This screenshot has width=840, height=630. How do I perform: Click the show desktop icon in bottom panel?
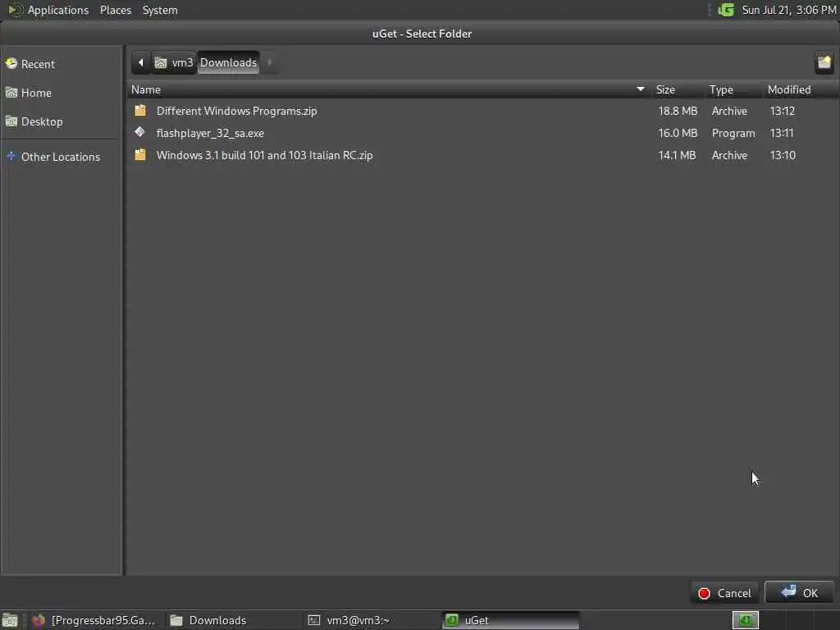(x=10, y=620)
